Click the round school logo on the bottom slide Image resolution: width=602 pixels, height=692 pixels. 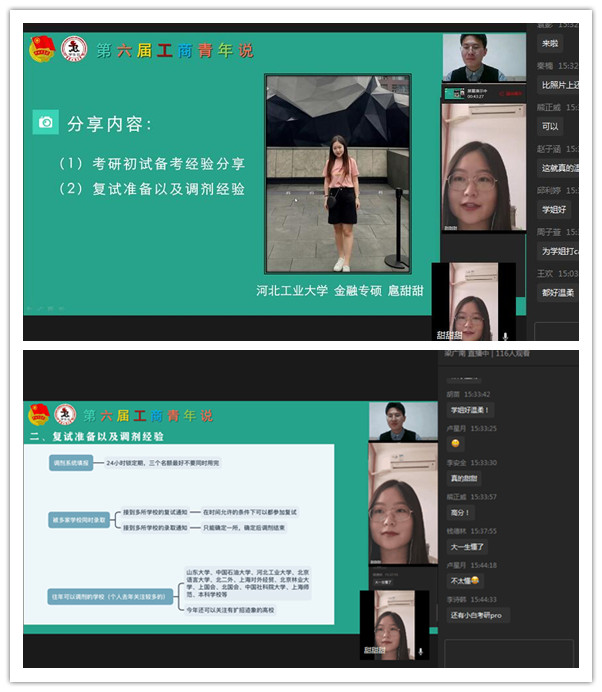click(x=65, y=414)
